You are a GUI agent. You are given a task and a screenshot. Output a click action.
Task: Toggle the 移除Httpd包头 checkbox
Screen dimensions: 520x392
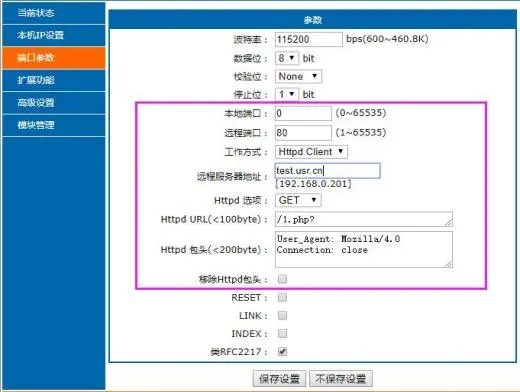[282, 279]
